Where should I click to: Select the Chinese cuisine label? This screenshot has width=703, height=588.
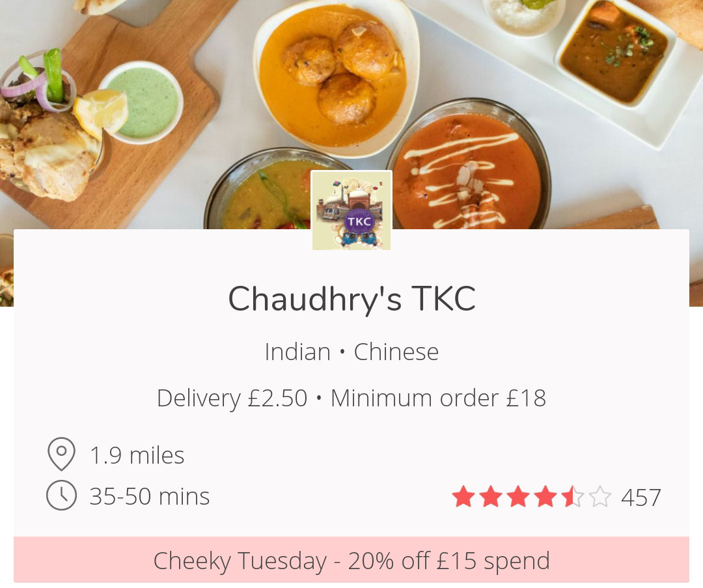pos(396,352)
